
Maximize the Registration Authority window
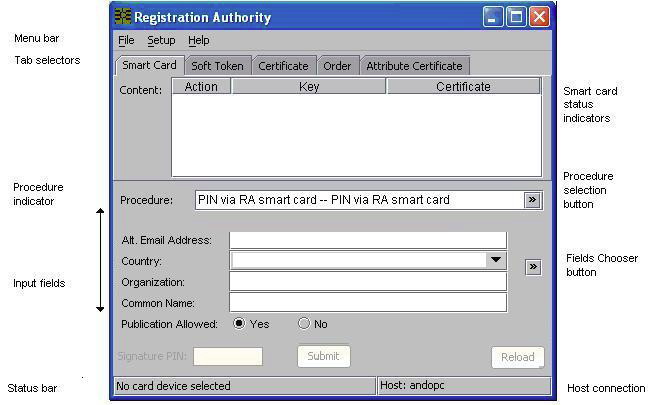[516, 17]
